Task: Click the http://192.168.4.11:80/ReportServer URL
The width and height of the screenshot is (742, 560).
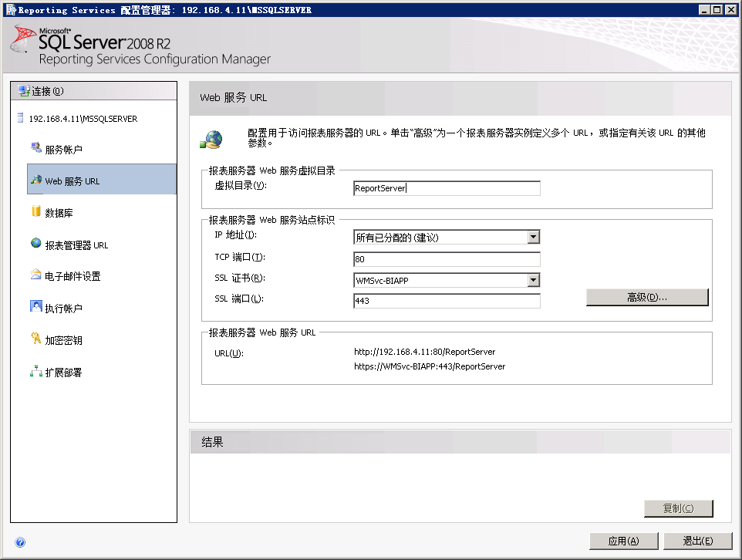Action: [424, 352]
